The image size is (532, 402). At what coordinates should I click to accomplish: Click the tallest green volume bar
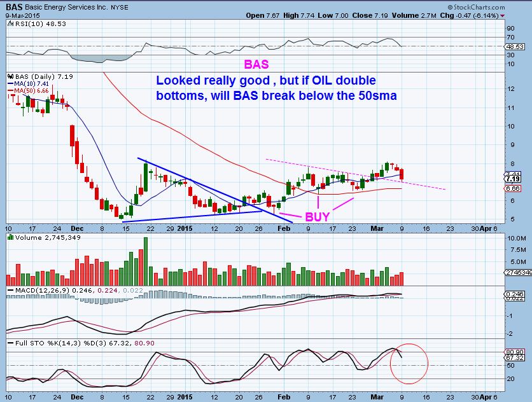pyautogui.click(x=146, y=261)
